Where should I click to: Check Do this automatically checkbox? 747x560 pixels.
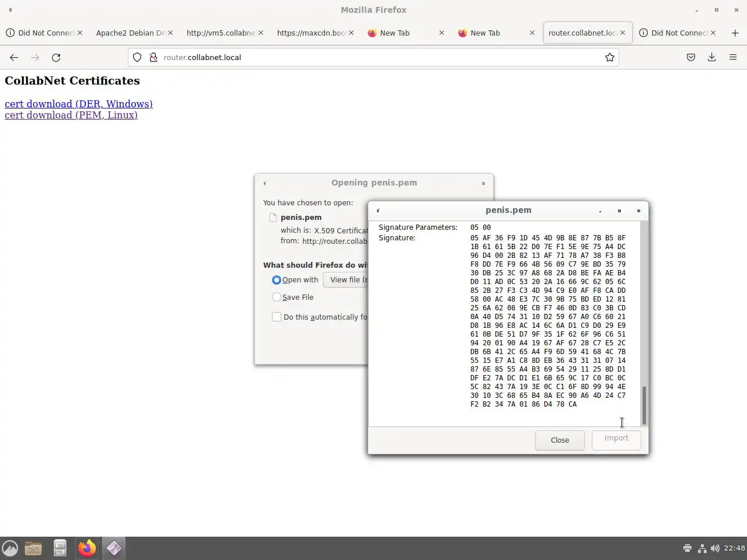[277, 317]
